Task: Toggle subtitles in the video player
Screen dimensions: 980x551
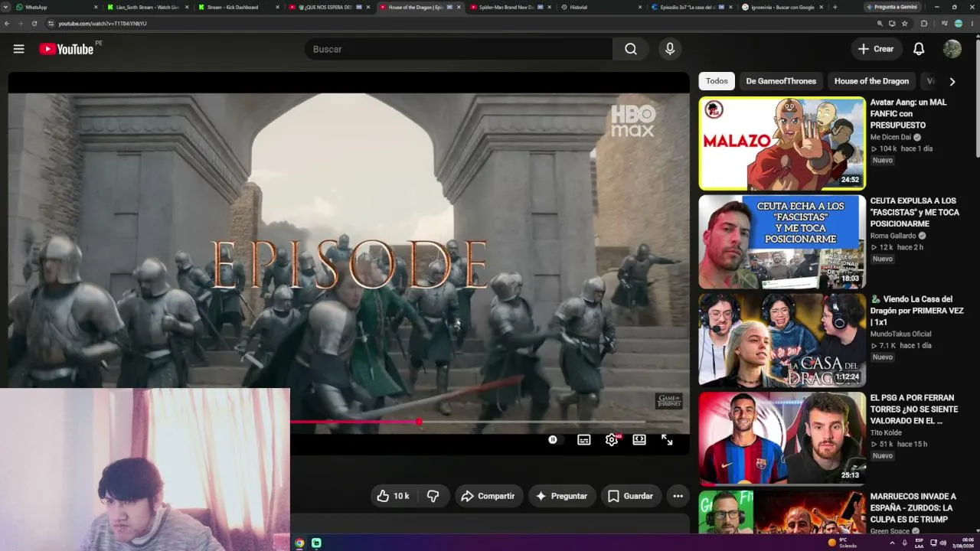Action: [583, 440]
